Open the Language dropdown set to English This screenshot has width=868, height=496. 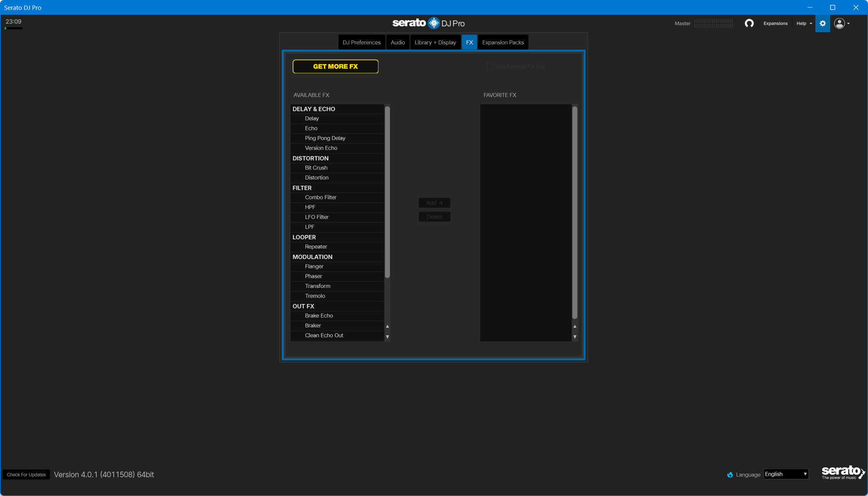[x=786, y=474]
